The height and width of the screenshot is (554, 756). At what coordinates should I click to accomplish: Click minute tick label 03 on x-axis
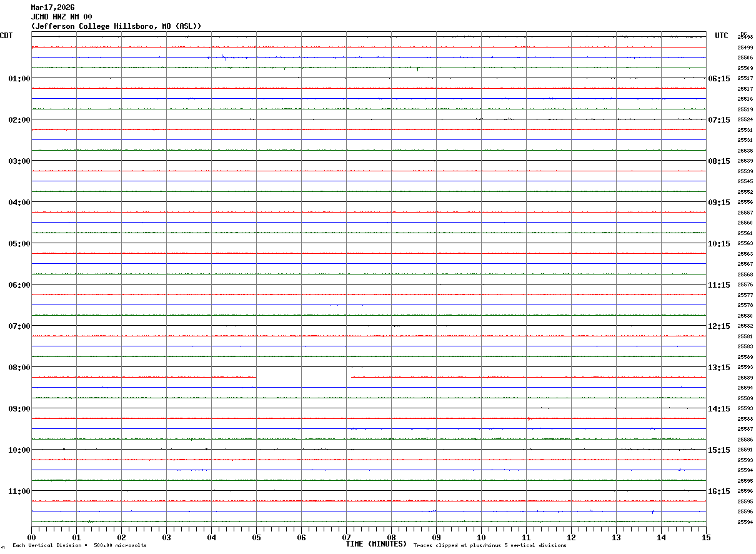166,537
